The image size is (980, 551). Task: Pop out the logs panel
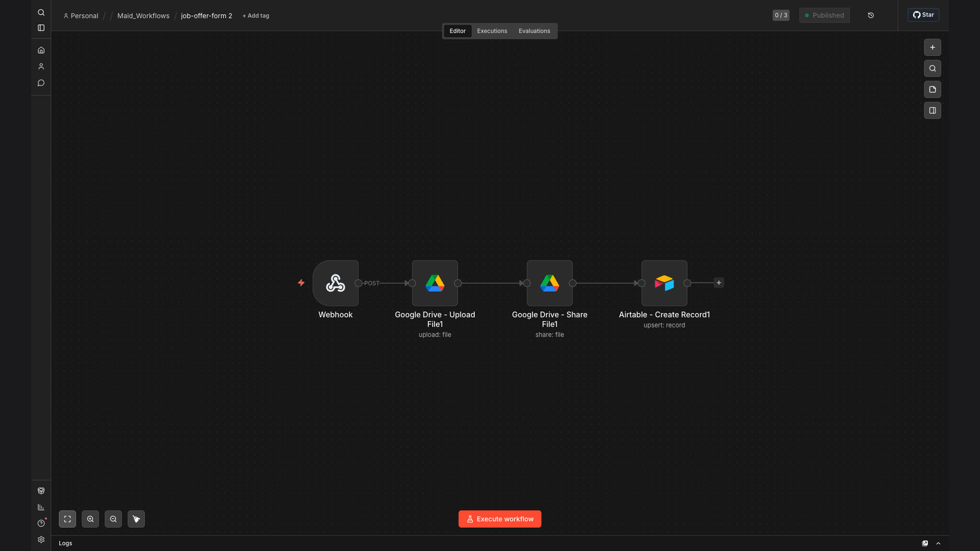925,543
